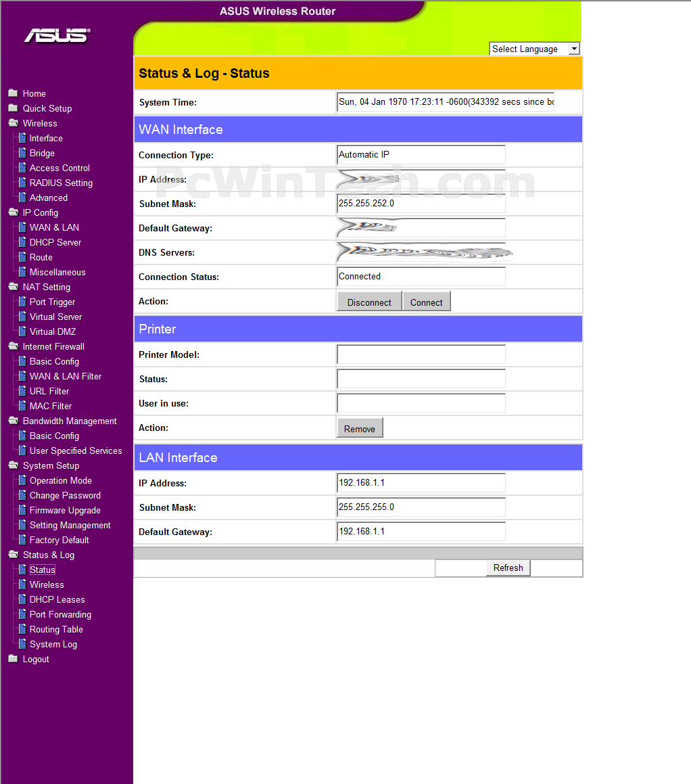Open the Logout menu item

(36, 660)
